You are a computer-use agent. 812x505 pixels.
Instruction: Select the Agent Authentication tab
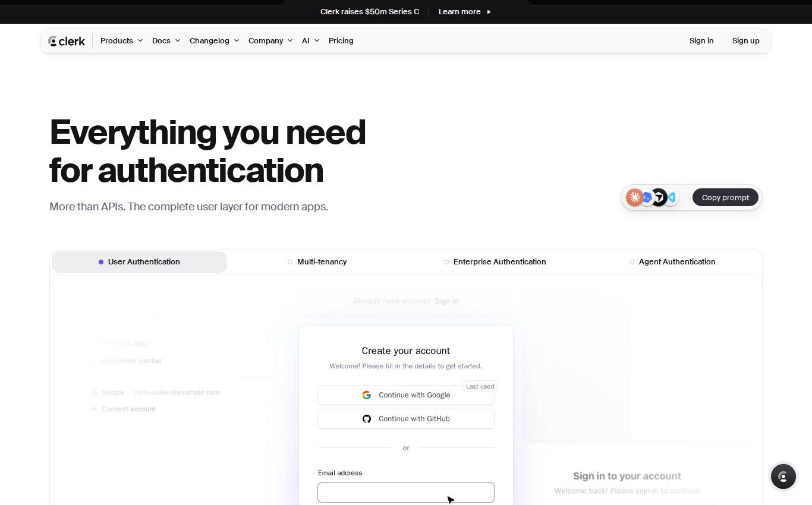click(672, 262)
